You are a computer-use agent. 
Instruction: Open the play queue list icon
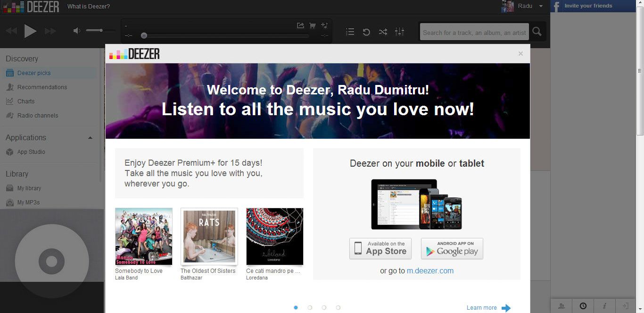[350, 32]
